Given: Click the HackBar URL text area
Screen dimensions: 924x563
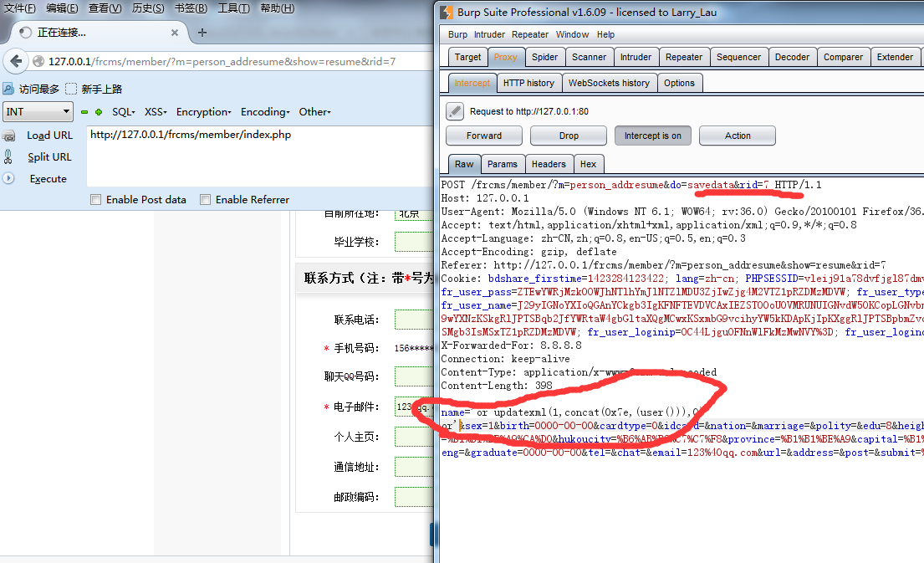Looking at the screenshot, I should (x=260, y=156).
